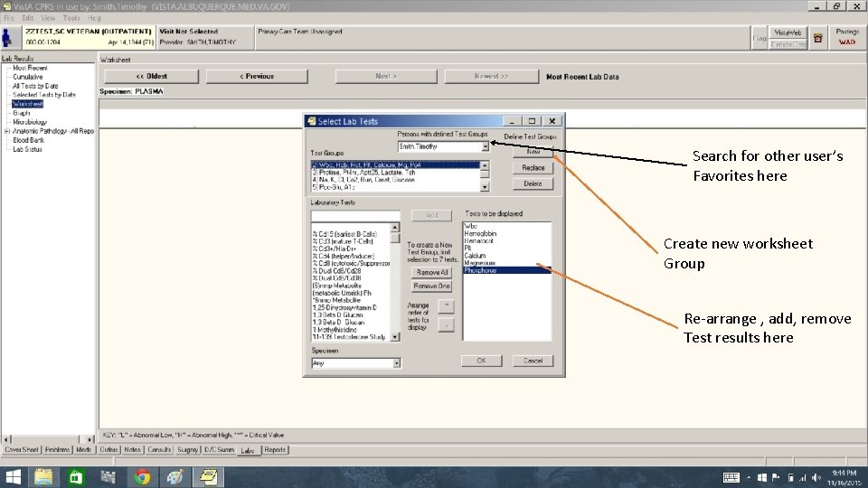This screenshot has width=868, height=488.
Task: Open Persons with defined Test Groups dropdown
Action: pyautogui.click(x=485, y=146)
